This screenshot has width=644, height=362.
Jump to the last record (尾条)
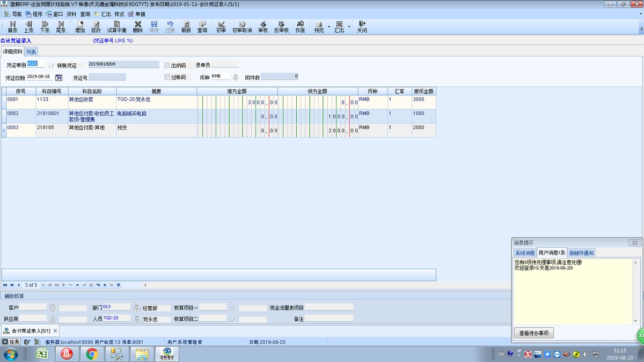pos(61,27)
